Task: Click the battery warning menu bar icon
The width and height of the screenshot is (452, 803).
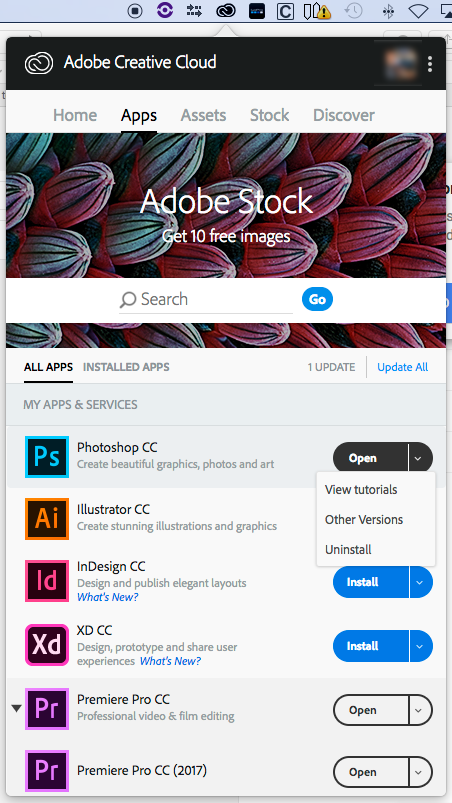Action: (316, 11)
